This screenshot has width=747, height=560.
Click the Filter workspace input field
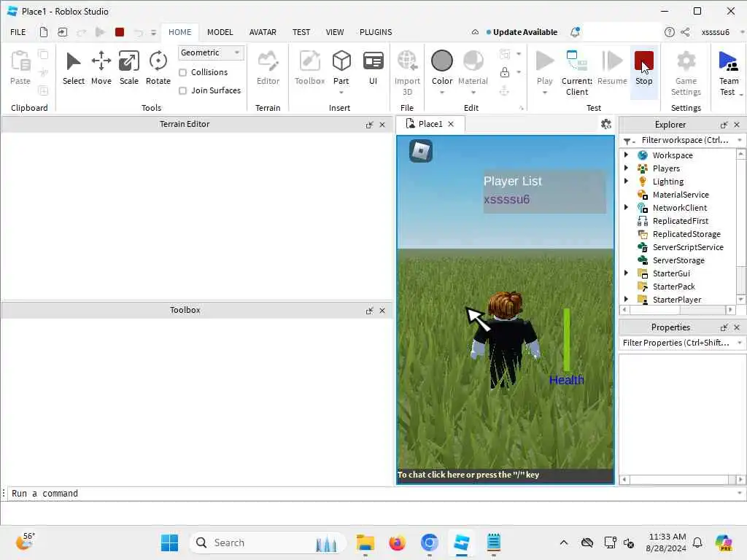pyautogui.click(x=685, y=140)
